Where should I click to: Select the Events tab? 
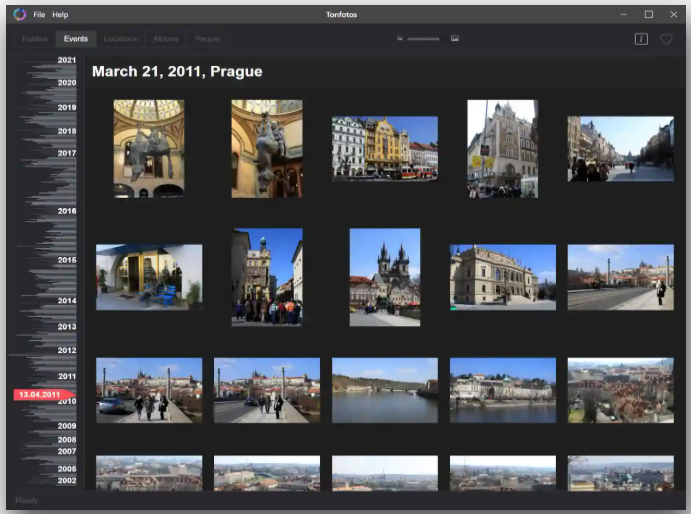coord(76,39)
